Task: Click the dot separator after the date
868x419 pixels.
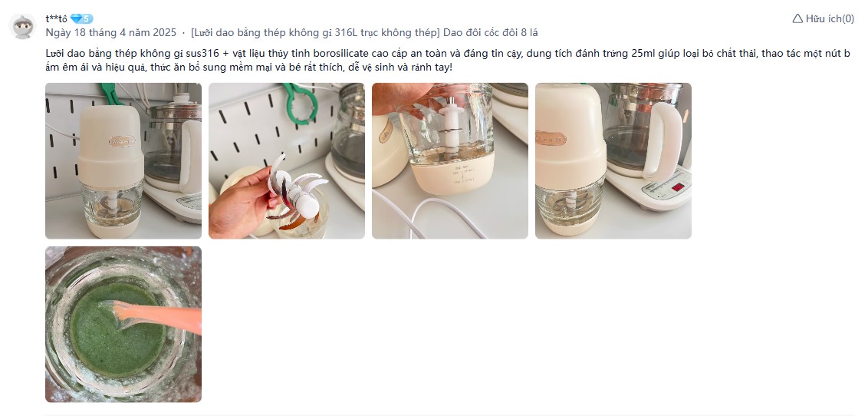Action: tap(183, 33)
